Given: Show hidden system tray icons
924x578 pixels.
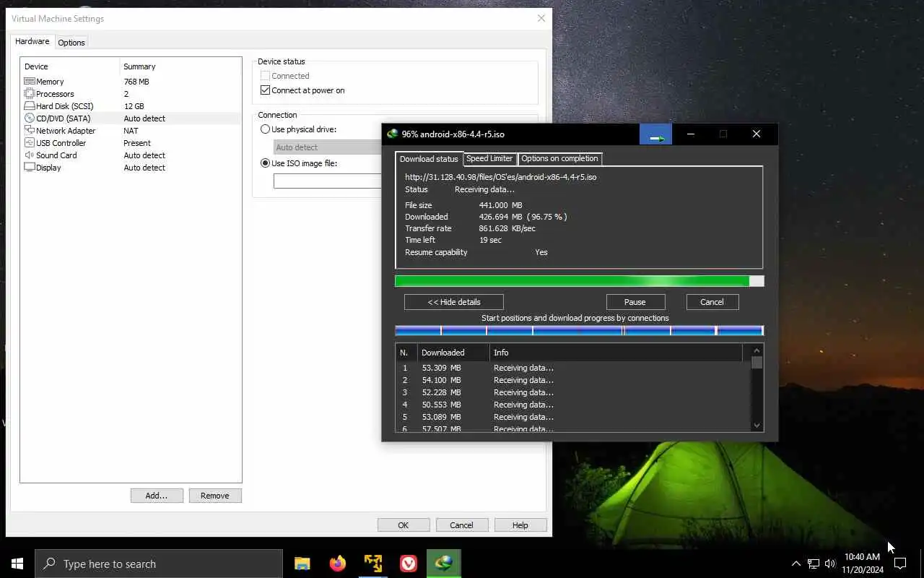Looking at the screenshot, I should click(x=796, y=564).
